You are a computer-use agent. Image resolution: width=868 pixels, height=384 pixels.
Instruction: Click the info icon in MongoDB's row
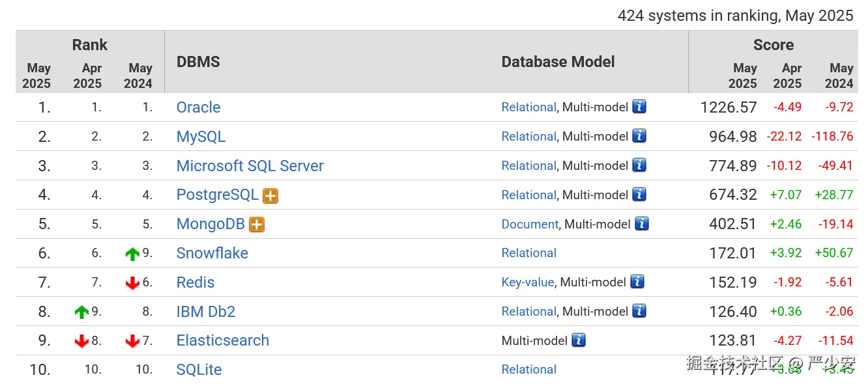(x=642, y=224)
